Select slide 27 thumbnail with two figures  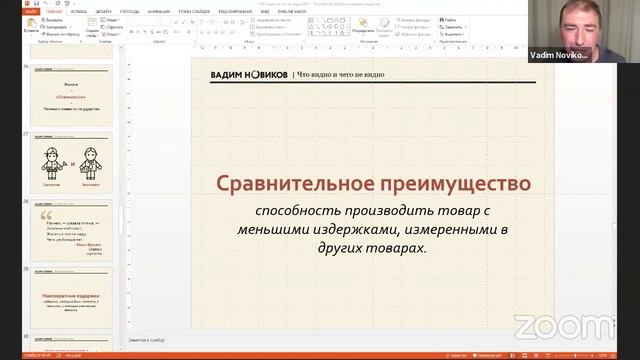pos(71,163)
